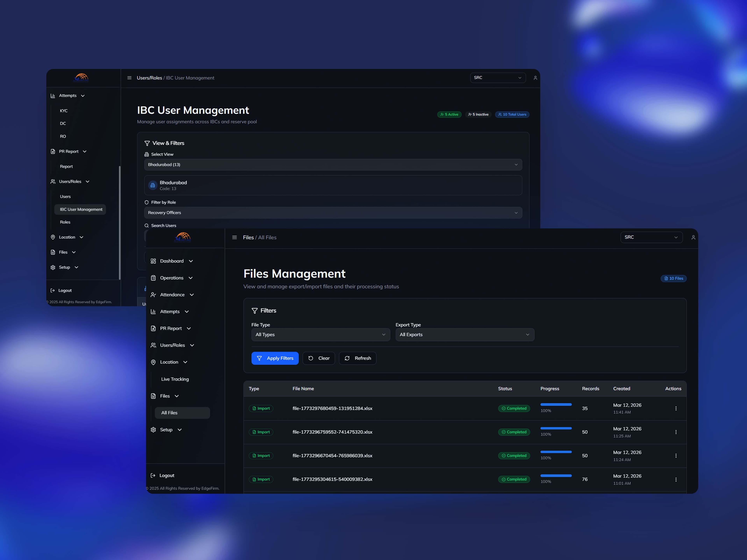
Task: Open the File Type All Types dropdown
Action: 321,335
